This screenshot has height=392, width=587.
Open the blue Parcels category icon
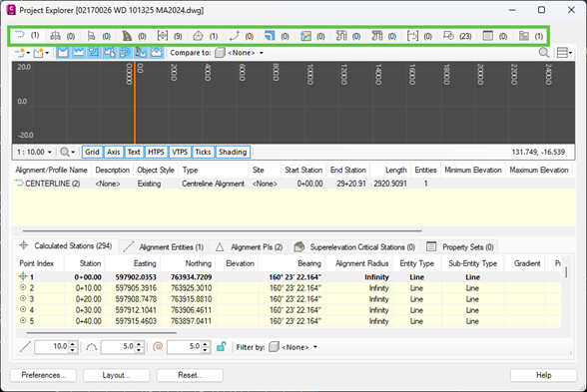click(270, 36)
